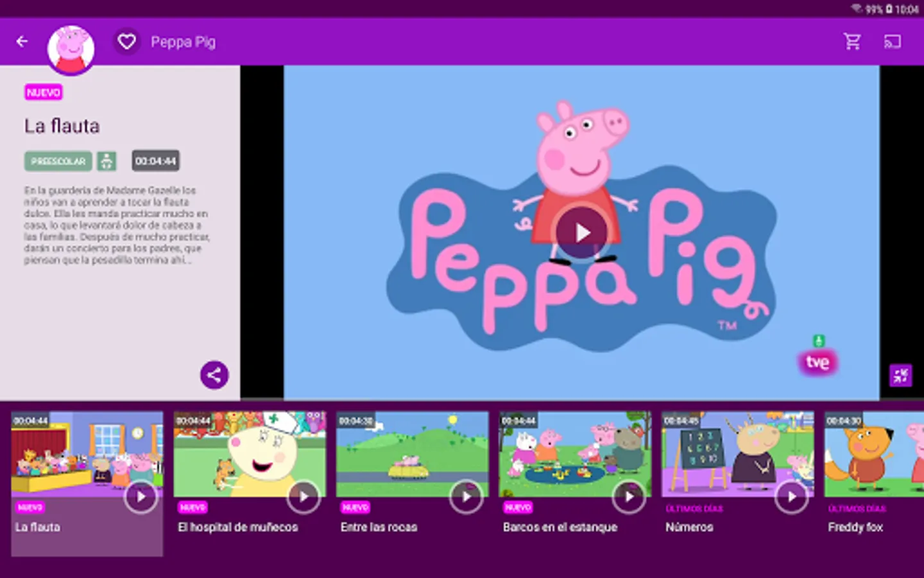The image size is (924, 578).
Task: Play El hospital de muñecos episode
Action: pyautogui.click(x=304, y=496)
